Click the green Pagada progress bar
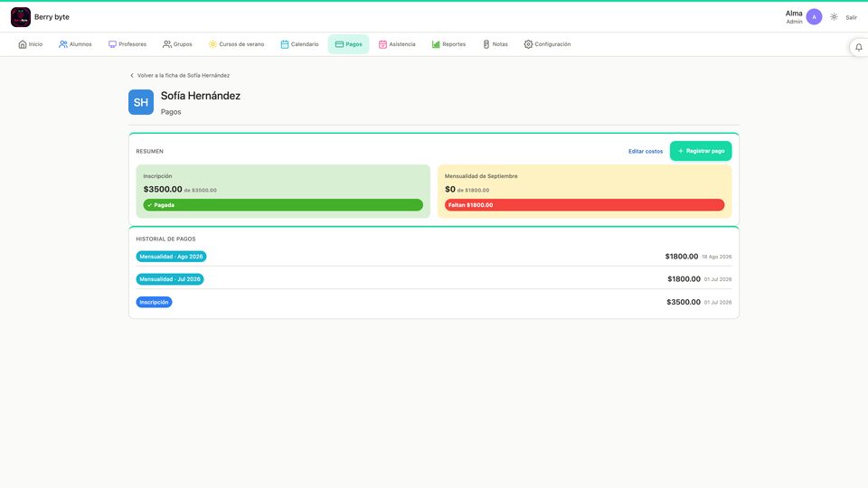The image size is (868, 488). point(283,205)
